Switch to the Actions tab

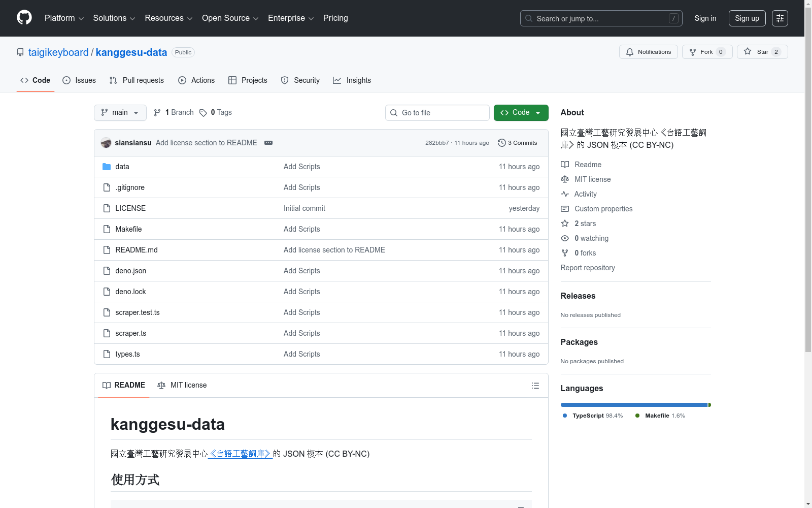196,80
